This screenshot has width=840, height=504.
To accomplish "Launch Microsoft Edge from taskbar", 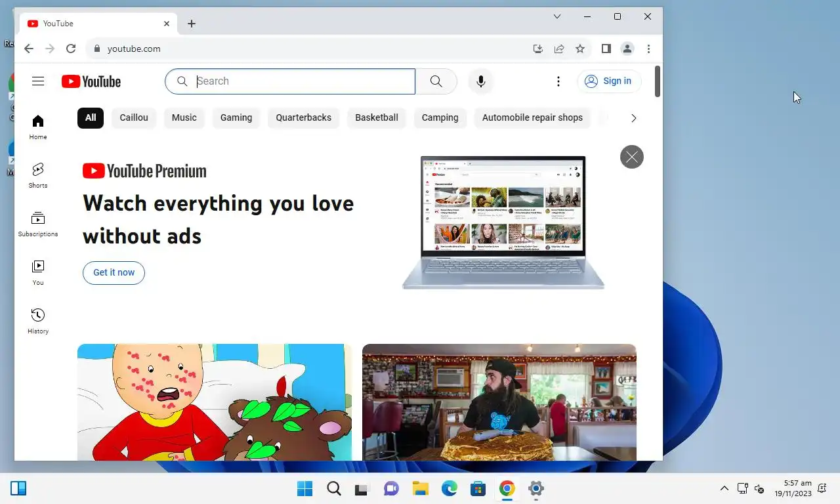I will pos(449,488).
